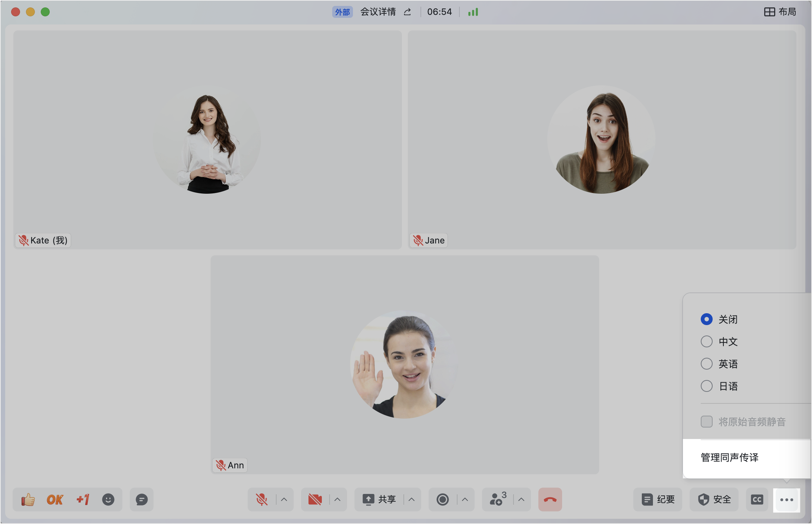The image size is (812, 524).
Task: Start recording with the record icon
Action: (443, 500)
